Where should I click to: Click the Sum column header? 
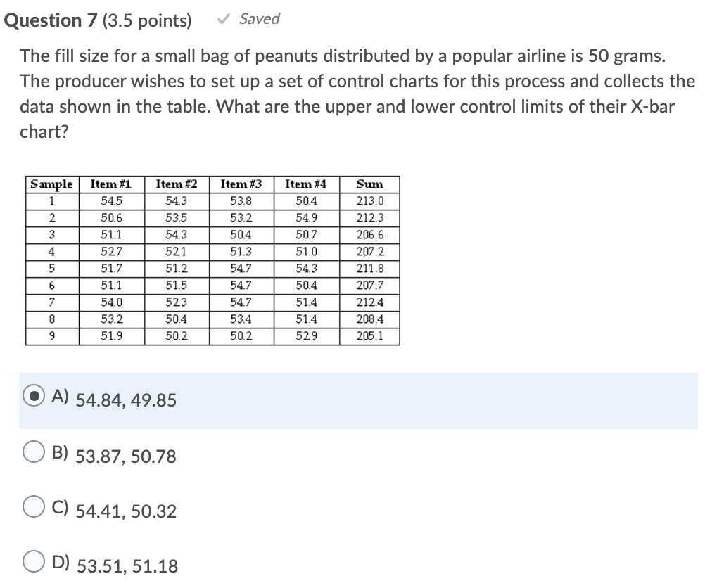pyautogui.click(x=370, y=184)
